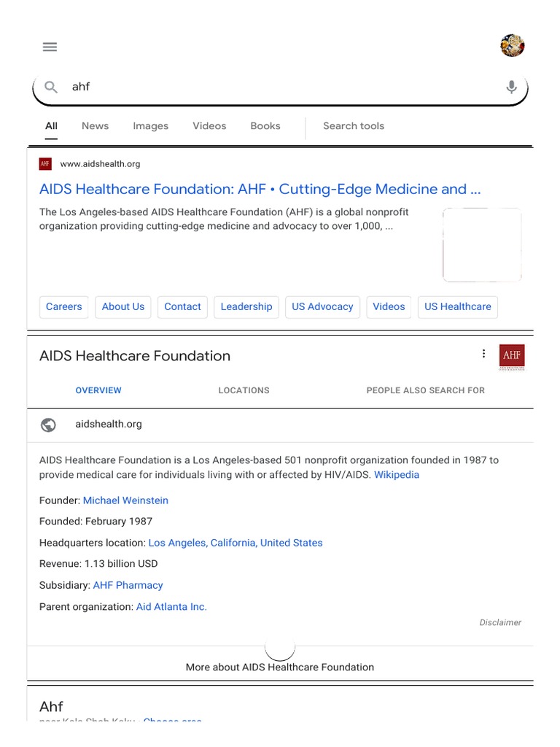This screenshot has height=747, width=560.
Task: Click the Careers sitelink button
Action: click(x=64, y=306)
